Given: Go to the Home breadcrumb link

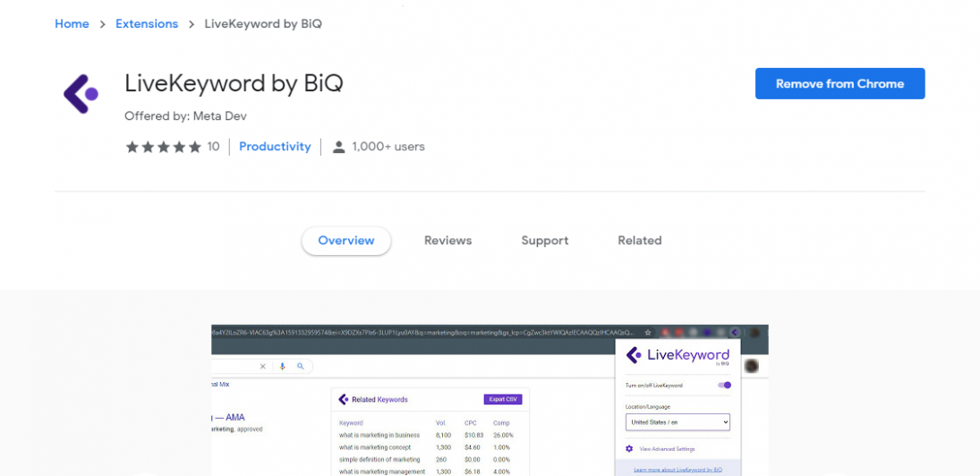Looking at the screenshot, I should point(72,24).
